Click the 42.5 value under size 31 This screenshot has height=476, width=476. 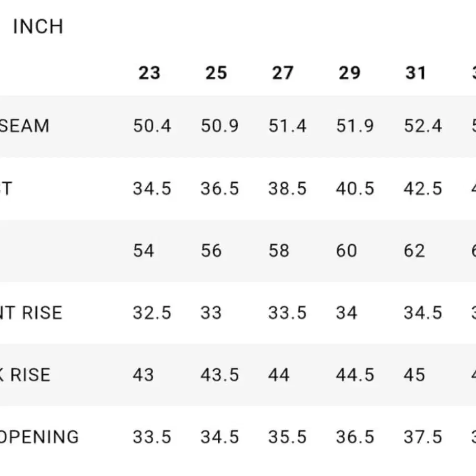423,188
